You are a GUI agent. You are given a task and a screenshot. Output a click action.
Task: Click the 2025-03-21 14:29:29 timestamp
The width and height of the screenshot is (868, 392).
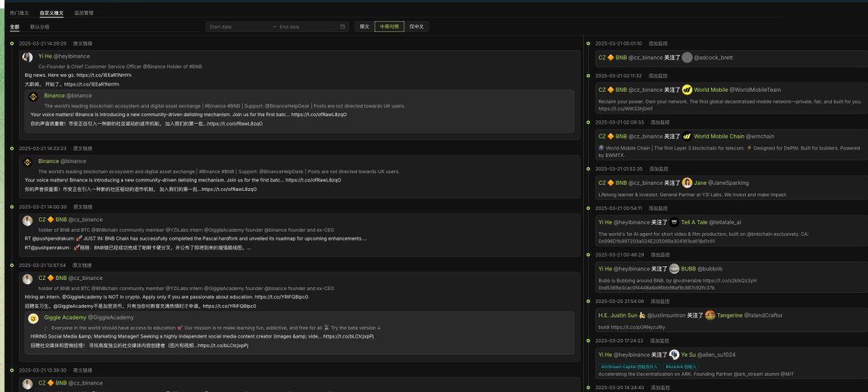click(x=43, y=43)
